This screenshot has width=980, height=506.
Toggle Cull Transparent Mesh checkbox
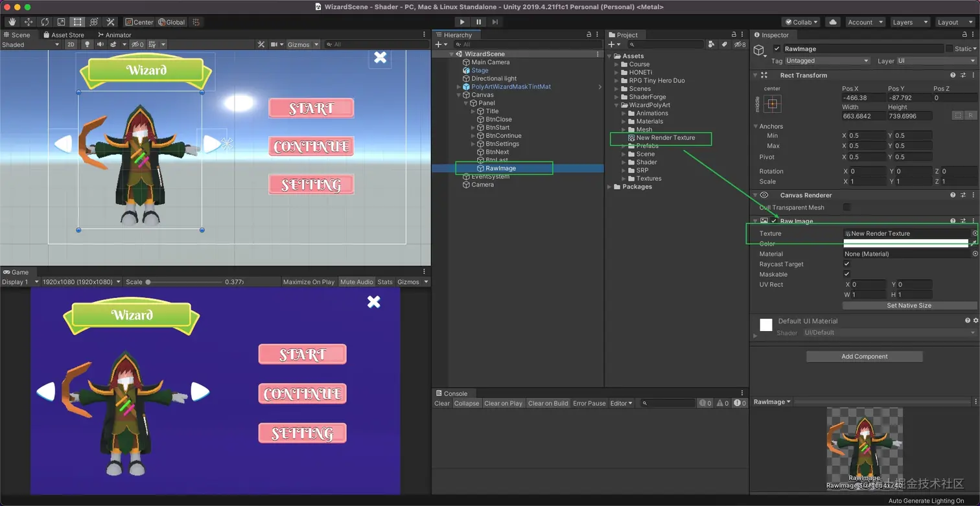(846, 207)
